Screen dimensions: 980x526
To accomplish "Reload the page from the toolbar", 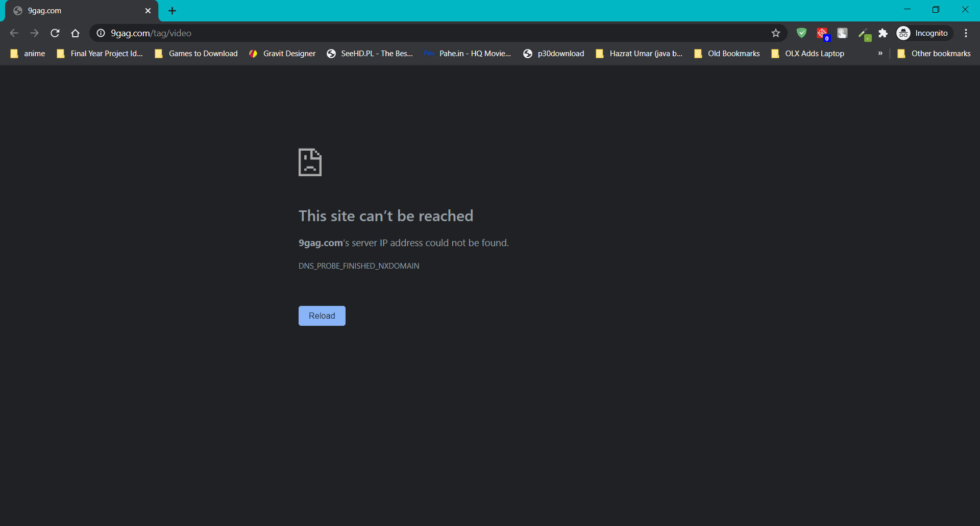I will (x=55, y=33).
